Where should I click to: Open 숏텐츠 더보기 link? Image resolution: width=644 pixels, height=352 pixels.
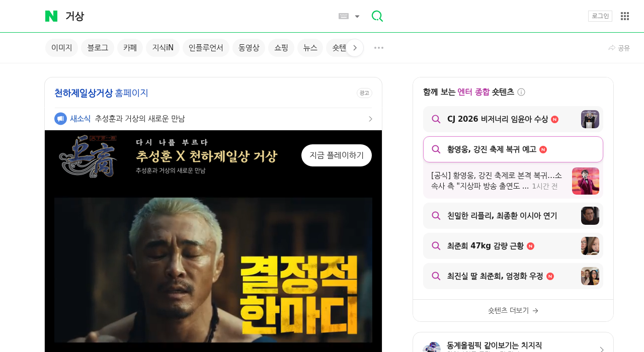513,310
